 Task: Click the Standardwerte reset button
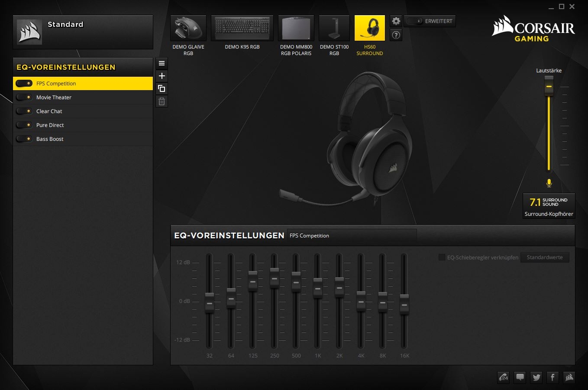coord(545,257)
